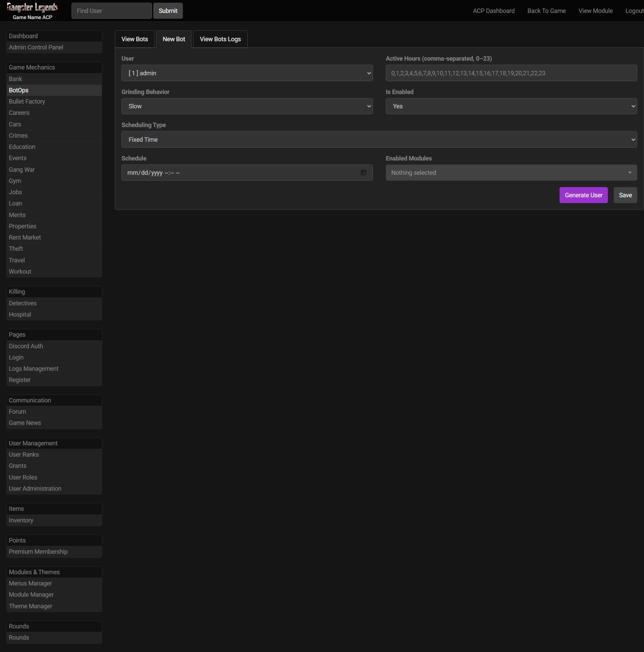Open Module Manager in the sidebar
The width and height of the screenshot is (644, 652).
[x=31, y=594]
